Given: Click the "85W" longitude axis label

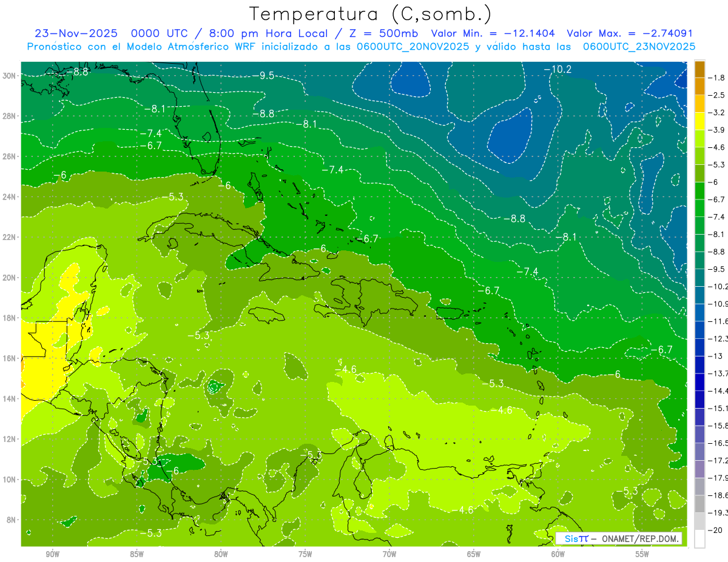Looking at the screenshot, I should pyautogui.click(x=136, y=554).
